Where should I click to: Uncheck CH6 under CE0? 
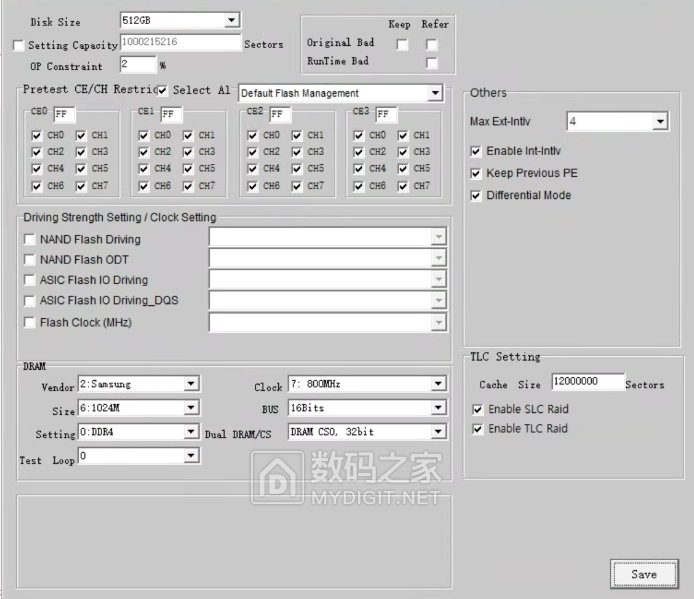coord(37,186)
